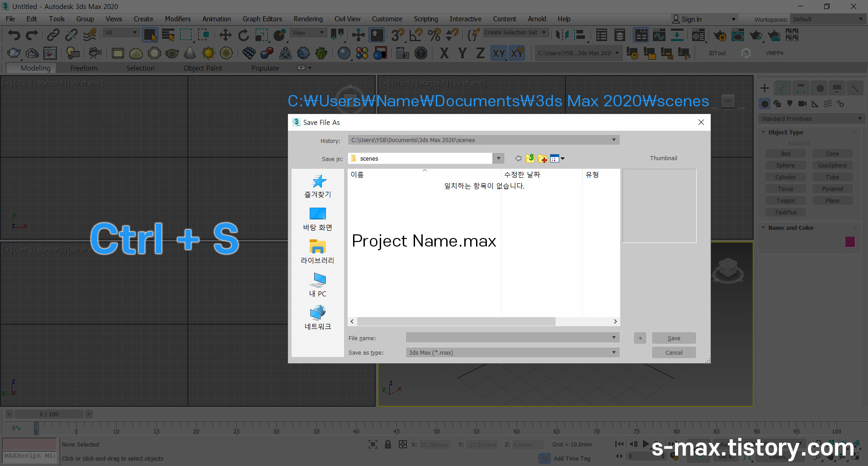Viewport: 868px width, 466px height.
Task: Open the Hierarchy panel tab
Action: (801, 88)
